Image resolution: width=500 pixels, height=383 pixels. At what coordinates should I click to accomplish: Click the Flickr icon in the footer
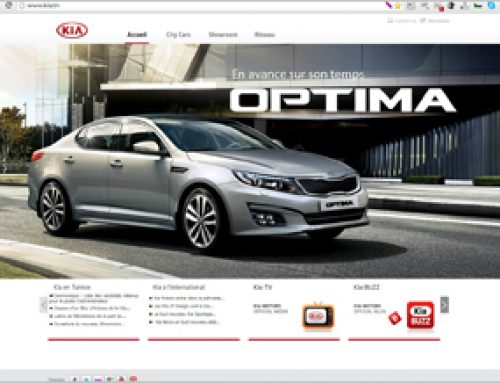point(98,379)
